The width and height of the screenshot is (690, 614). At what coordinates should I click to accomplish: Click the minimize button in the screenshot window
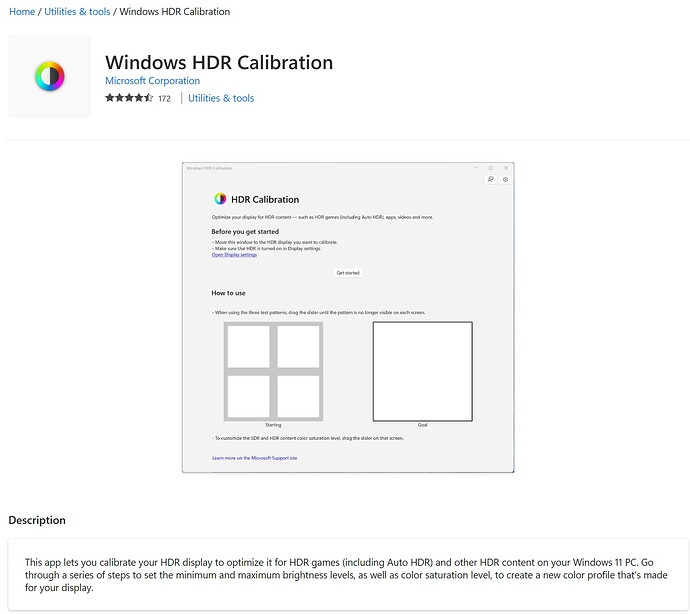click(x=476, y=168)
